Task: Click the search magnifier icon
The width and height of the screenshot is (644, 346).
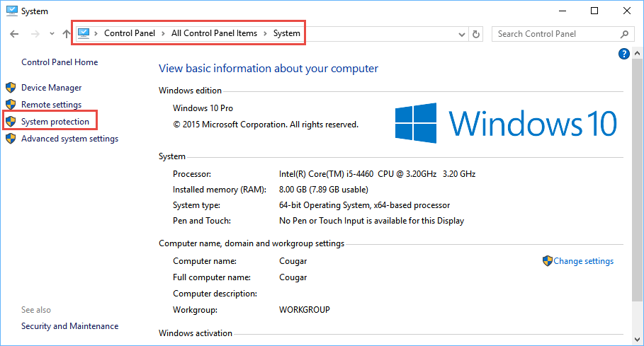Action: 624,34
